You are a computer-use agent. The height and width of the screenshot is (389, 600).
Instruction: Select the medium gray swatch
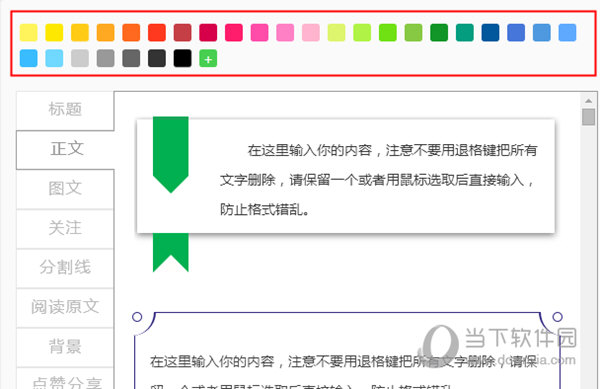pos(106,58)
